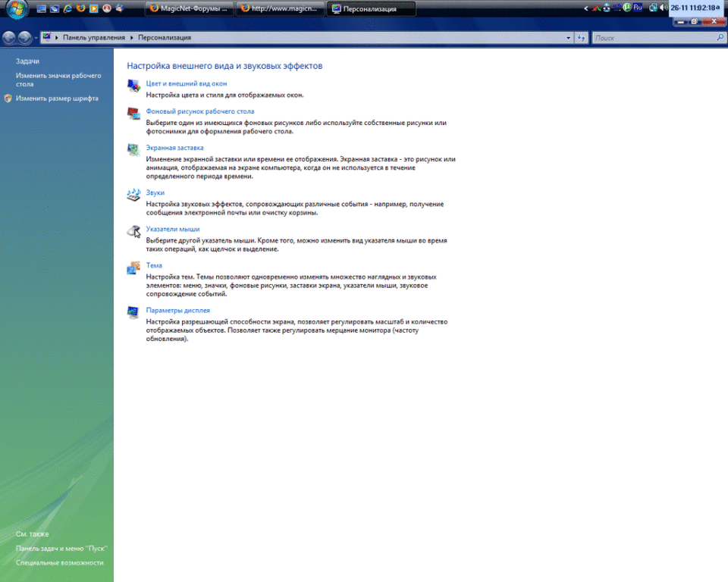Image resolution: width=728 pixels, height=582 pixels.
Task: Show hidden tray icons chevron
Action: pos(586,8)
